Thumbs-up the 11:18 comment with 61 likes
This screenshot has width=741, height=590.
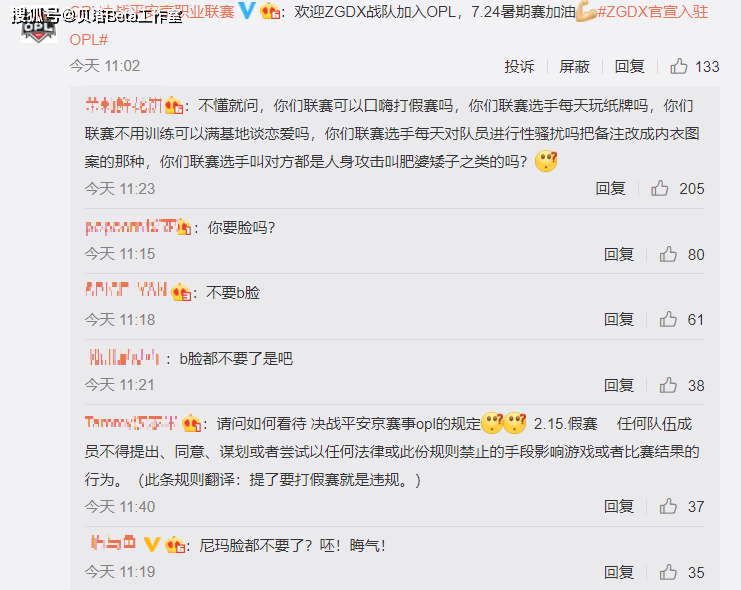click(668, 320)
